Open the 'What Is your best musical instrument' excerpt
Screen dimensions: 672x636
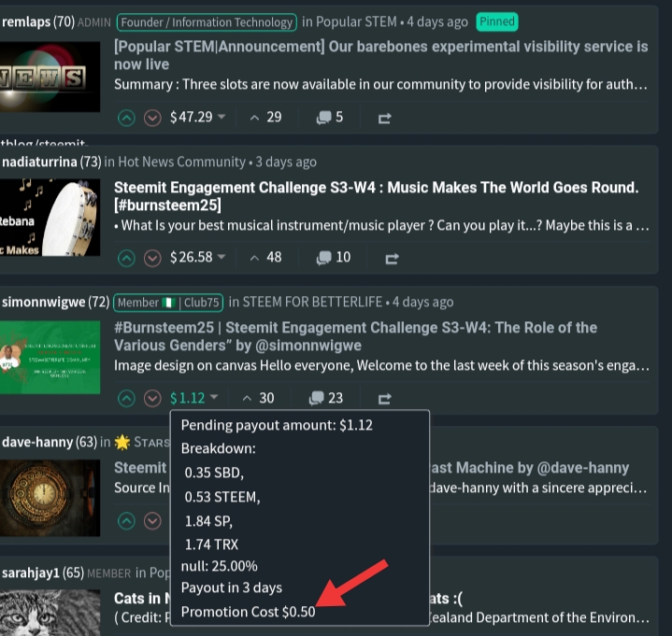tap(381, 225)
